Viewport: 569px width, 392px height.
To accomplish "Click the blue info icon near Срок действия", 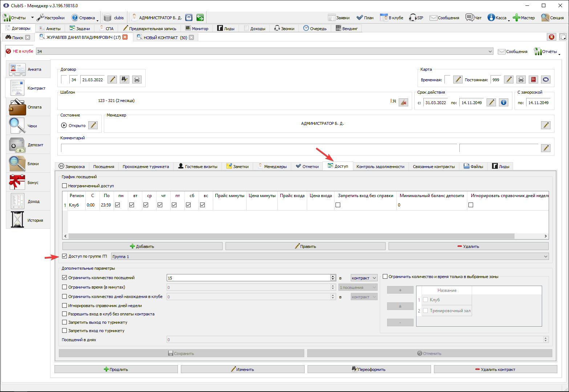I will click(x=503, y=102).
